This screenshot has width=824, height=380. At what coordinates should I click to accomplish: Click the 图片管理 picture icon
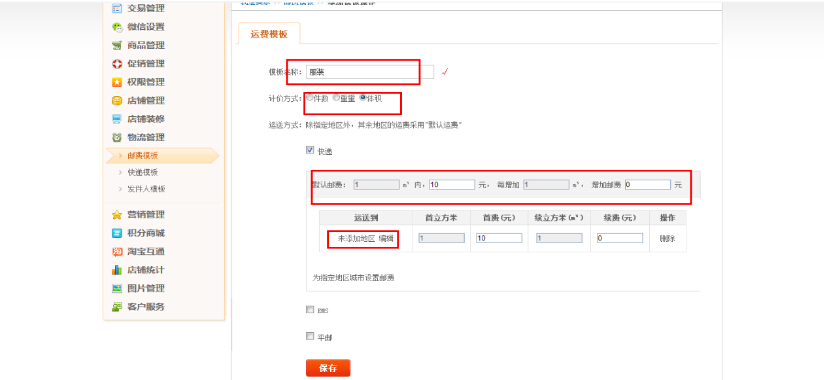click(117, 288)
